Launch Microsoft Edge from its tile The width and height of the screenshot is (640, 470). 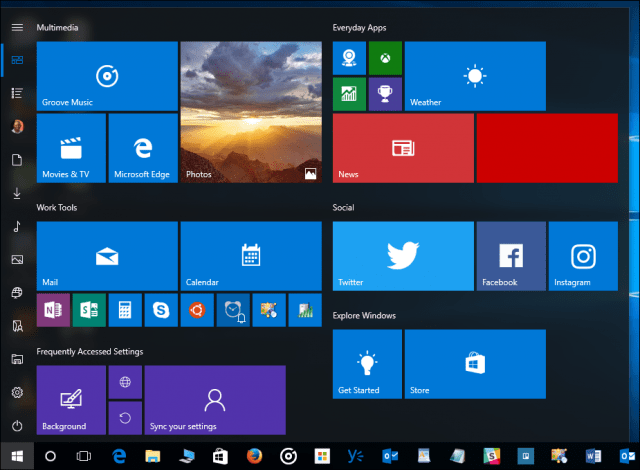[x=143, y=148]
